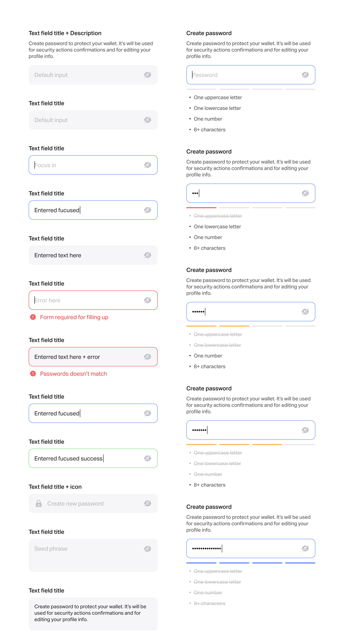Show text in the Seed phrase field
The image size is (344, 644).
(x=147, y=549)
